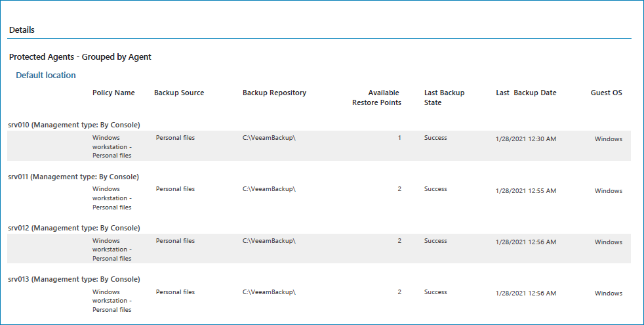Viewport: 644px width, 325px height.
Task: Click the 1/28/2021 12:30 AM backup date
Action: pos(526,139)
